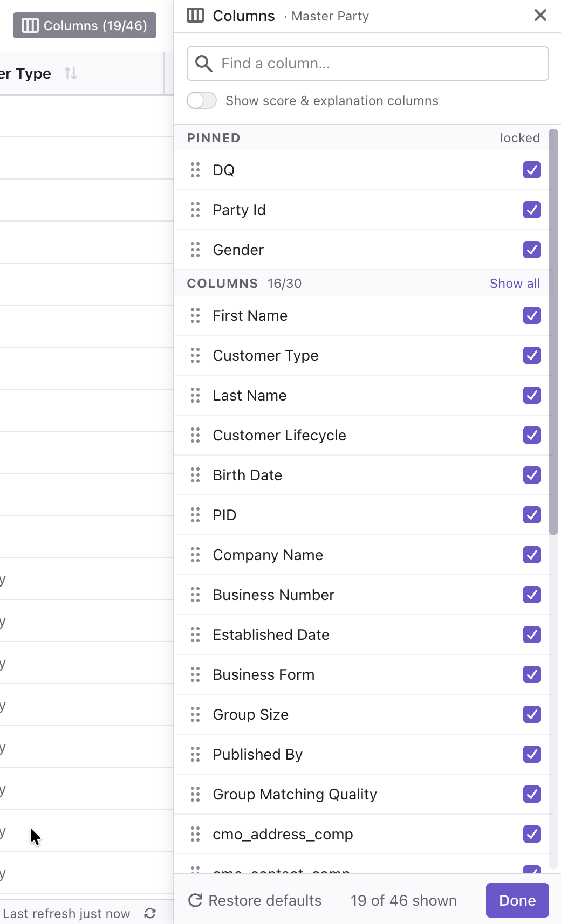Click the columns icon in the panel header

pyautogui.click(x=195, y=15)
